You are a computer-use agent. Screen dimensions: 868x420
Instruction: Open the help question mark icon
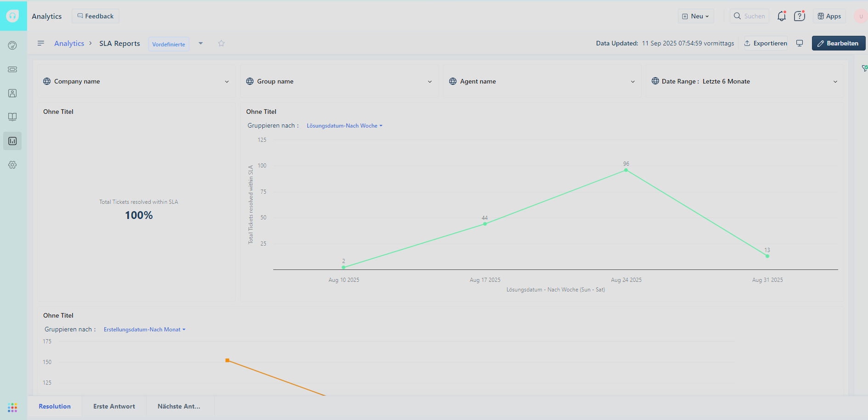799,16
